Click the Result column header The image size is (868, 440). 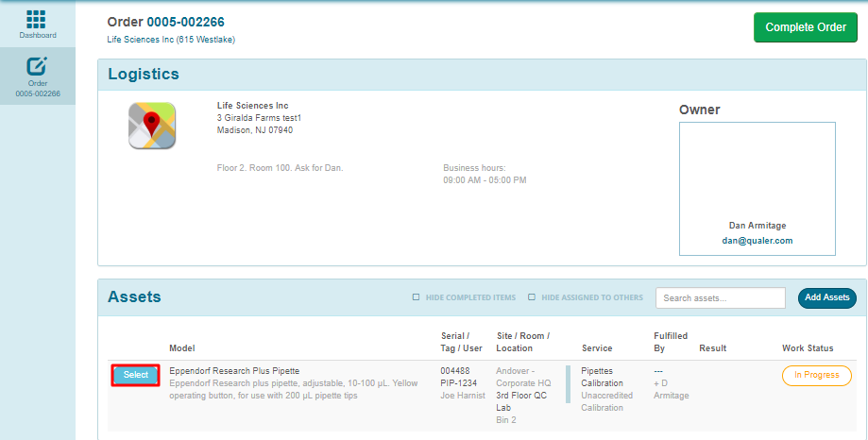coord(712,348)
